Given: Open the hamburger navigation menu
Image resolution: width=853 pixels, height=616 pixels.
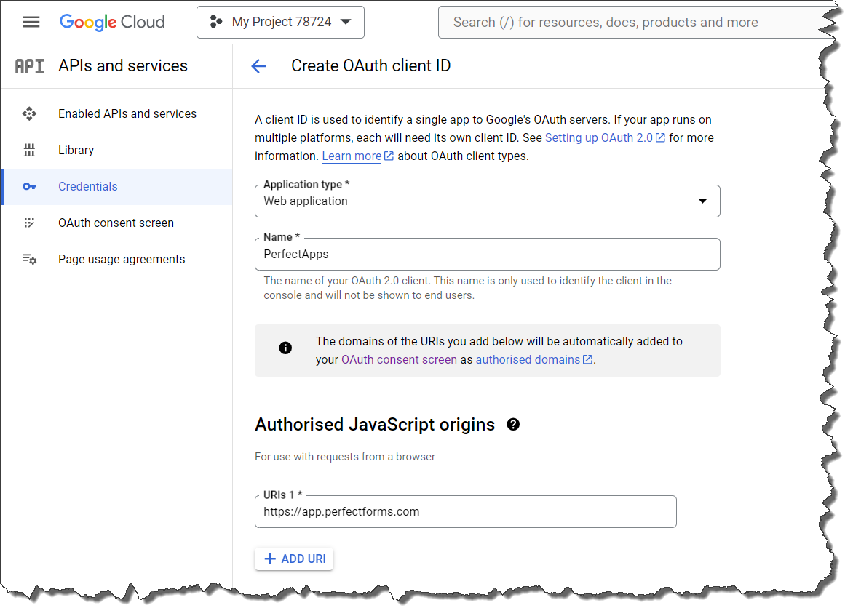Looking at the screenshot, I should [31, 22].
